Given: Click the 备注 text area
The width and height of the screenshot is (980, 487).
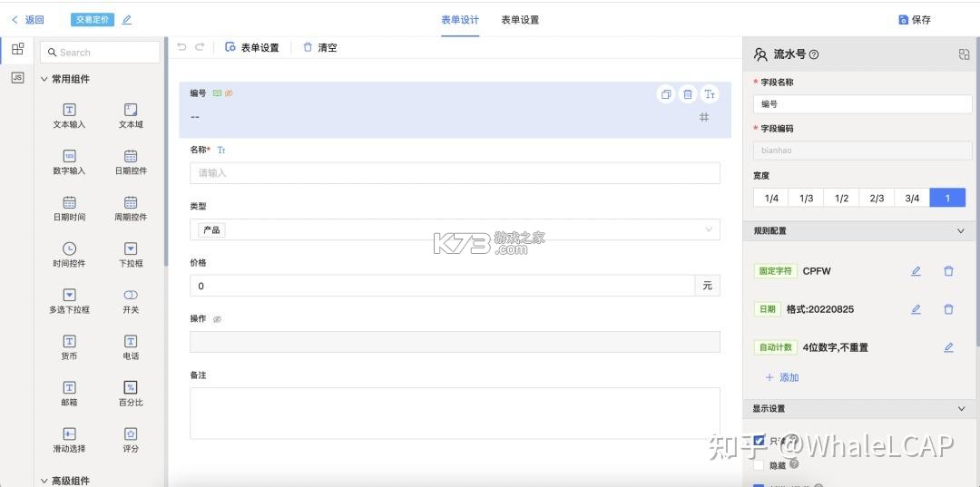Looking at the screenshot, I should pyautogui.click(x=455, y=414).
